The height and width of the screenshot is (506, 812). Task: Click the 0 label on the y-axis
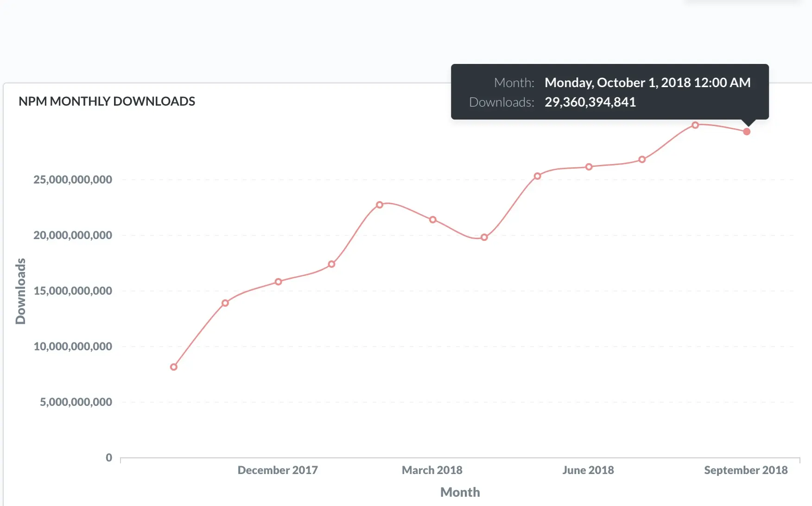point(109,457)
